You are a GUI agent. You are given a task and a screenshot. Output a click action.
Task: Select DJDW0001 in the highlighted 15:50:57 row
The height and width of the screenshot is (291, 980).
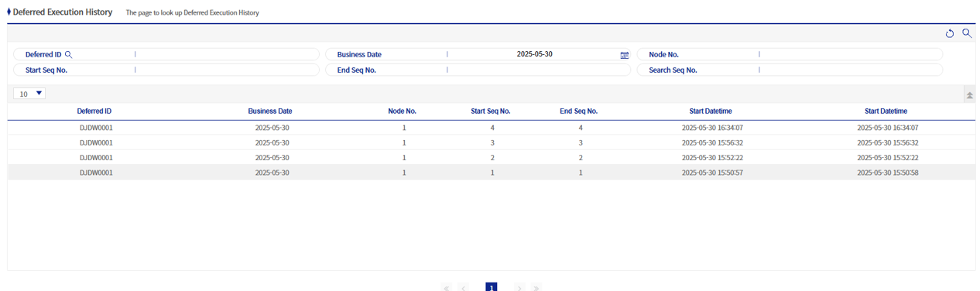point(96,173)
